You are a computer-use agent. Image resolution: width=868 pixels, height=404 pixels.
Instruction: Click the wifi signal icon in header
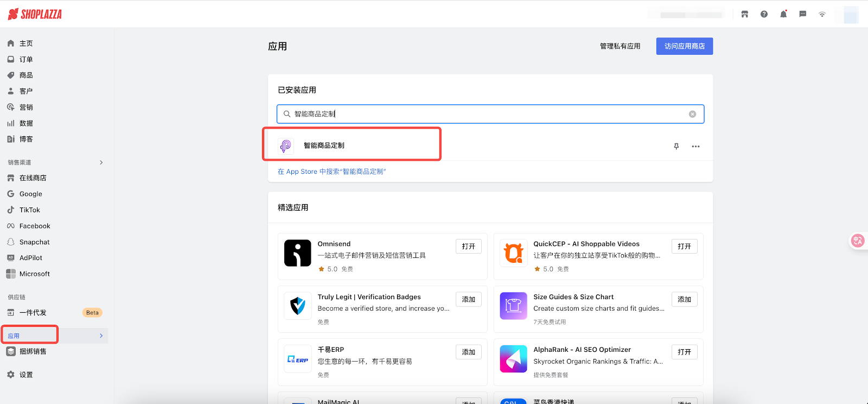click(x=822, y=14)
